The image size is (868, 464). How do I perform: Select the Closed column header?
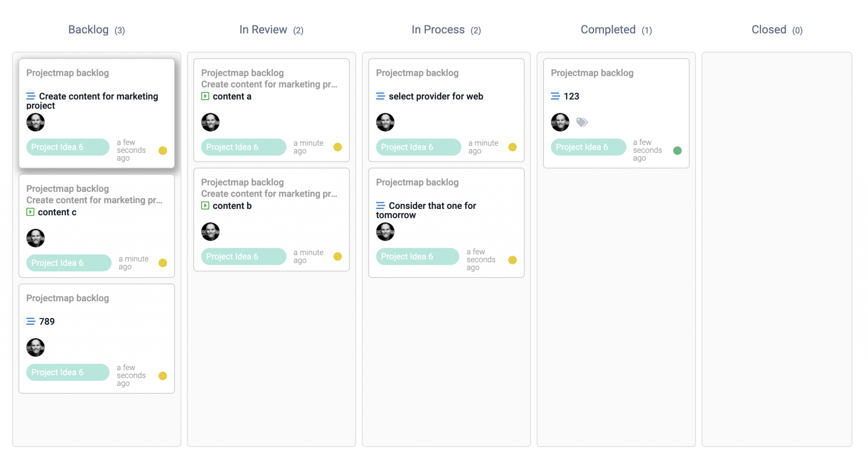777,30
